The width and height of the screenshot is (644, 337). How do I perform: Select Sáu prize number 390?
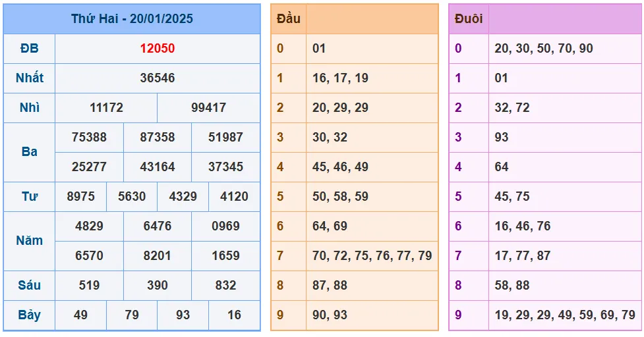coord(158,286)
